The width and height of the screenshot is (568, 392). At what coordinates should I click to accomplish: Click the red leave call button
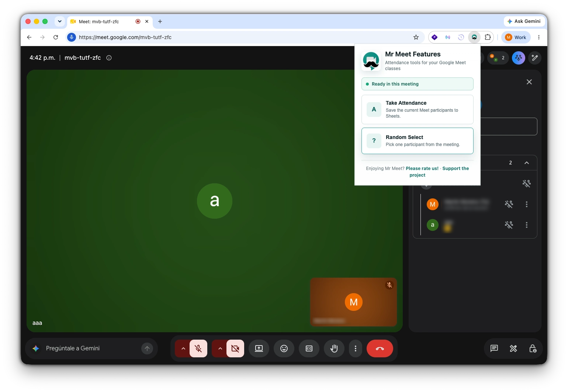[380, 348]
